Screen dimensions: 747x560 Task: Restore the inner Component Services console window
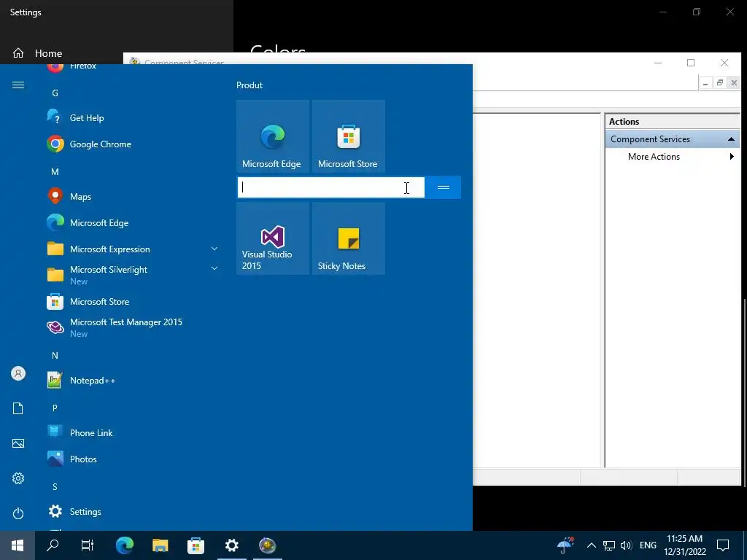720,83
